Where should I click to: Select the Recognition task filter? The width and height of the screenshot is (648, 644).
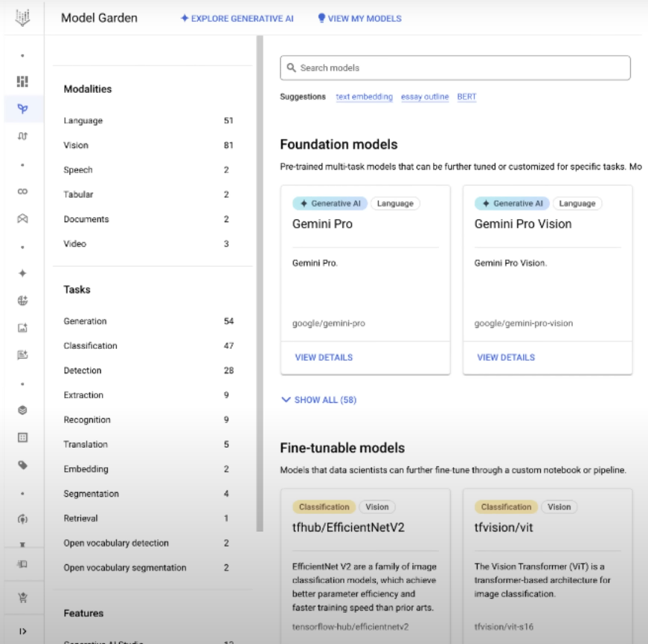pyautogui.click(x=148, y=419)
